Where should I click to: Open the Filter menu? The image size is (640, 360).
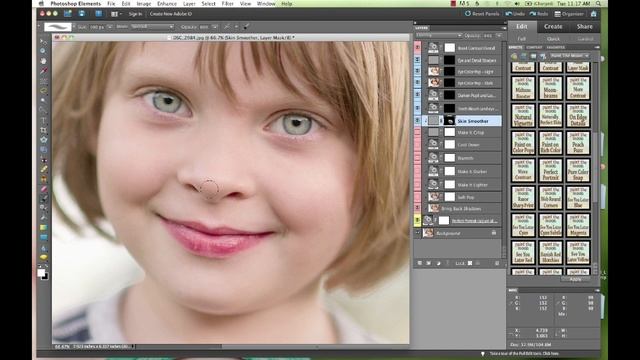[x=227, y=4]
